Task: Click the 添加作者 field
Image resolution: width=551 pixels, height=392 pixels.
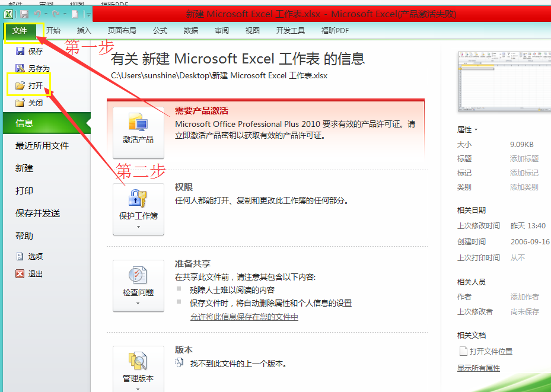Action: (525, 297)
